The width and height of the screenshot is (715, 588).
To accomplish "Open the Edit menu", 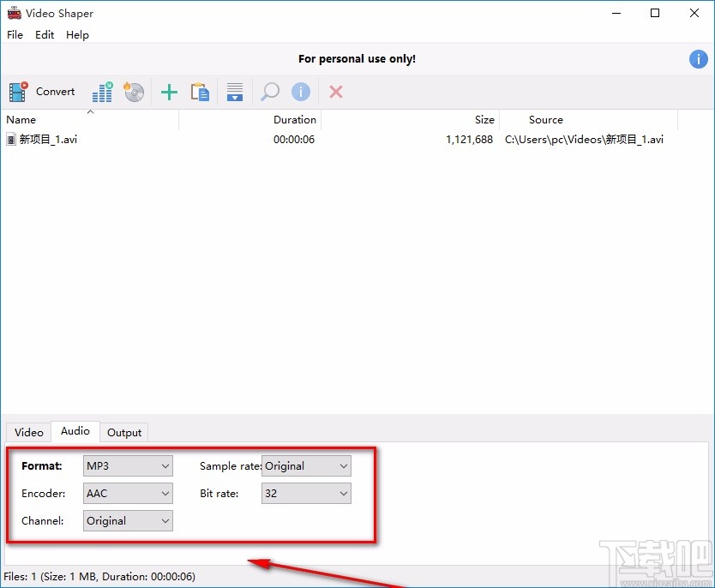I will 45,34.
